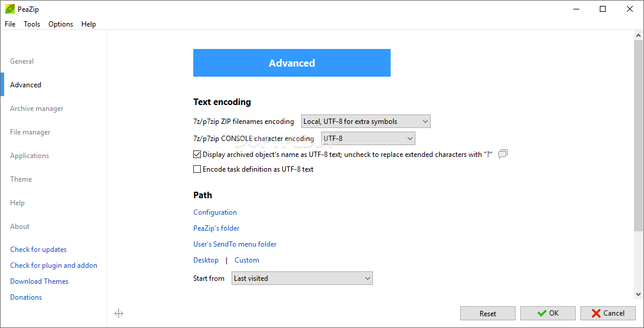Click the Check for updates link
This screenshot has width=644, height=328.
(38, 250)
